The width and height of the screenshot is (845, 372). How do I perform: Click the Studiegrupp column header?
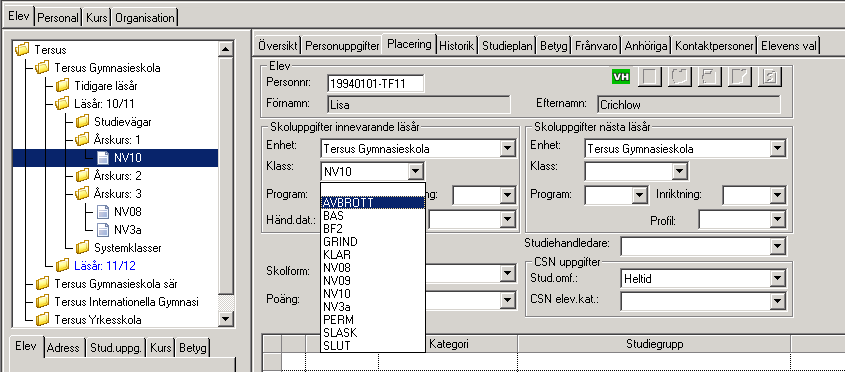tap(654, 344)
